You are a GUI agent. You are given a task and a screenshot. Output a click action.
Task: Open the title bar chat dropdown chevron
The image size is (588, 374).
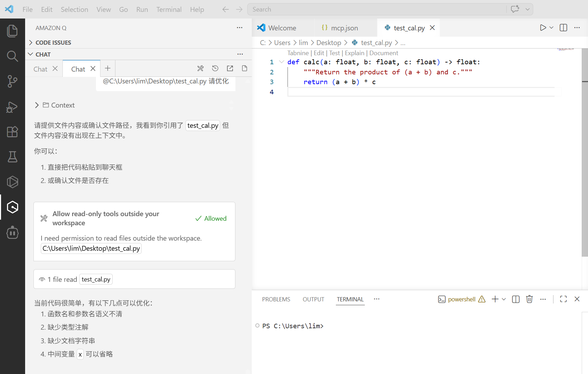pos(528,9)
